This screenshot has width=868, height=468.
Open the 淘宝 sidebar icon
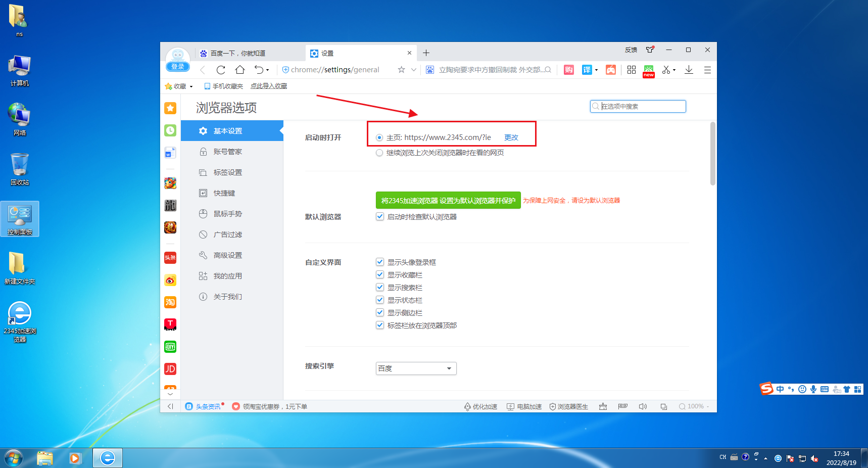(x=170, y=302)
